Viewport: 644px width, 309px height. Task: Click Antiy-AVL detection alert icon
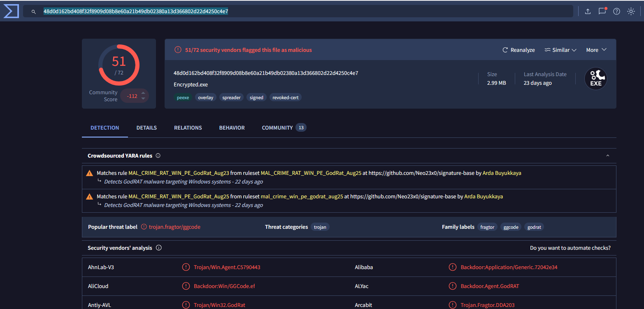[186, 305]
